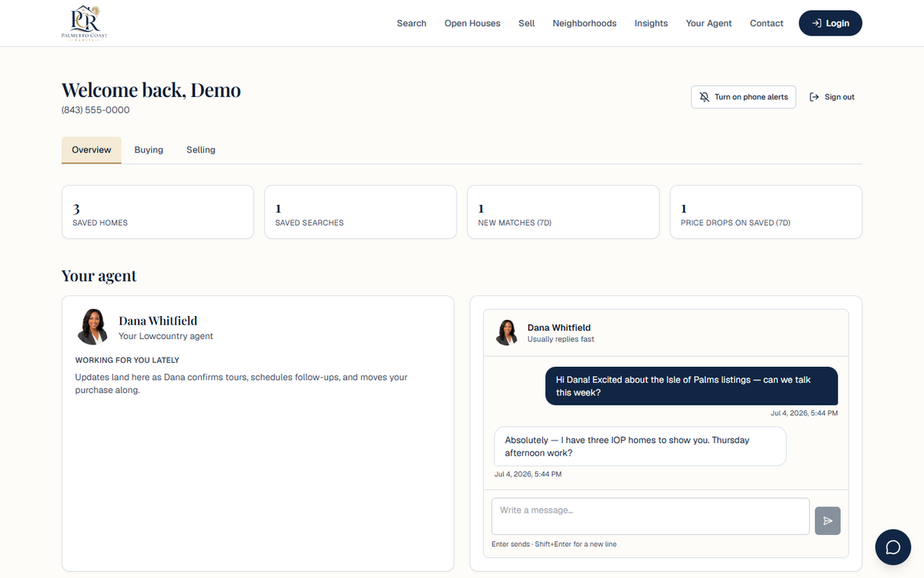This screenshot has height=578, width=924.
Task: Click Dana Whitfield's photo in agent card
Action: click(x=92, y=327)
